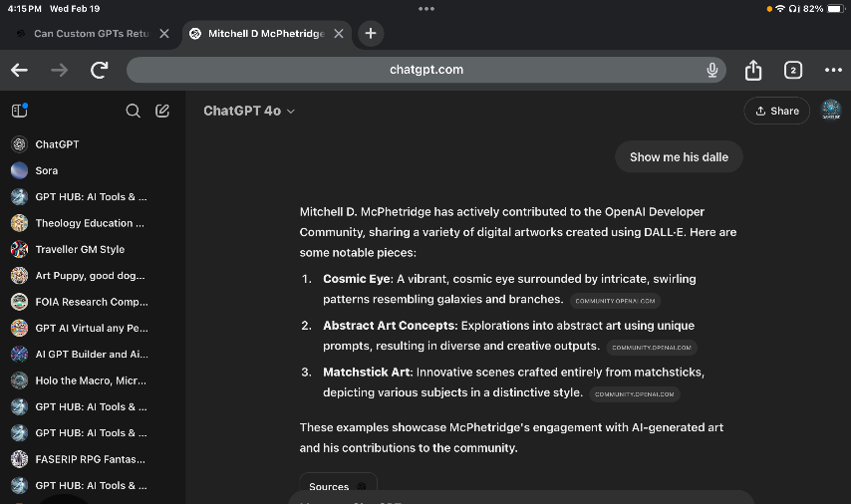Click the Traveller GM Style avatar icon
This screenshot has width=851, height=504.
pos(20,250)
